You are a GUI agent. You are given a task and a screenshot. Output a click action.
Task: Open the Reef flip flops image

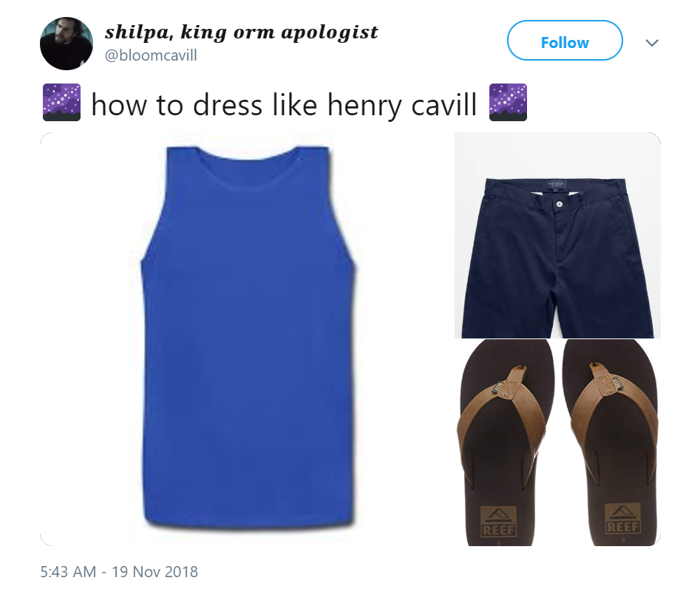coord(557,443)
